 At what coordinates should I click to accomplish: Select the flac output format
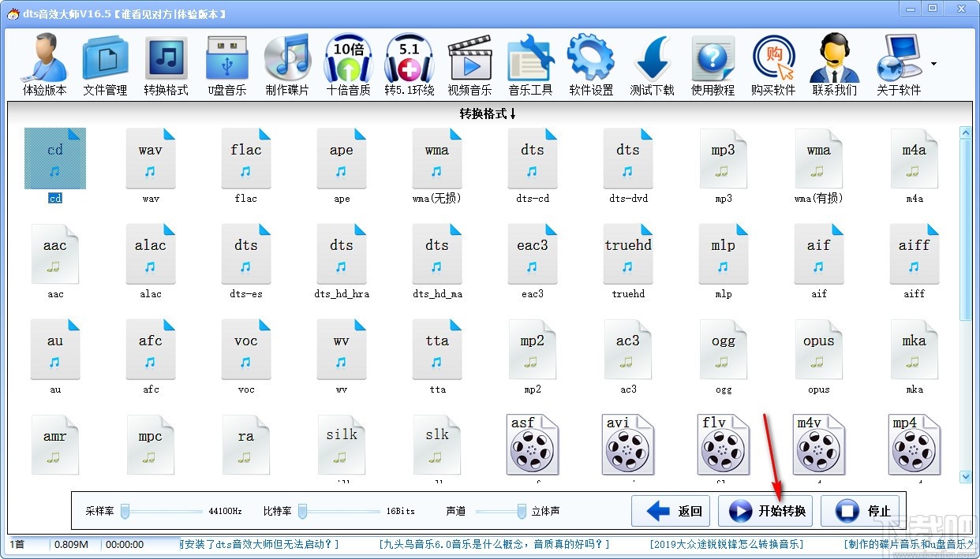tap(245, 158)
